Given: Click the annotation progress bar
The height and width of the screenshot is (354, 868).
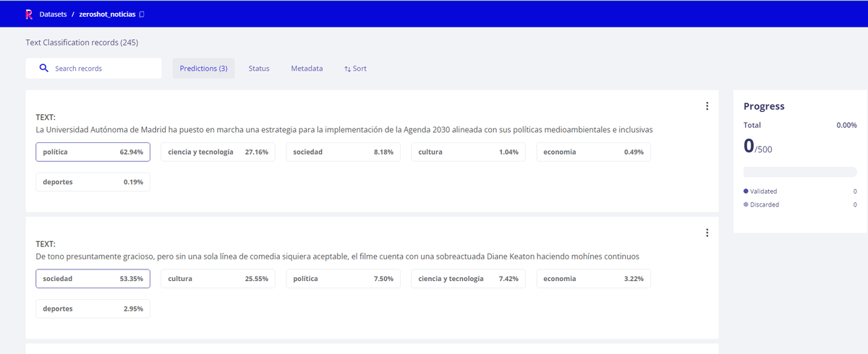Looking at the screenshot, I should coord(800,172).
